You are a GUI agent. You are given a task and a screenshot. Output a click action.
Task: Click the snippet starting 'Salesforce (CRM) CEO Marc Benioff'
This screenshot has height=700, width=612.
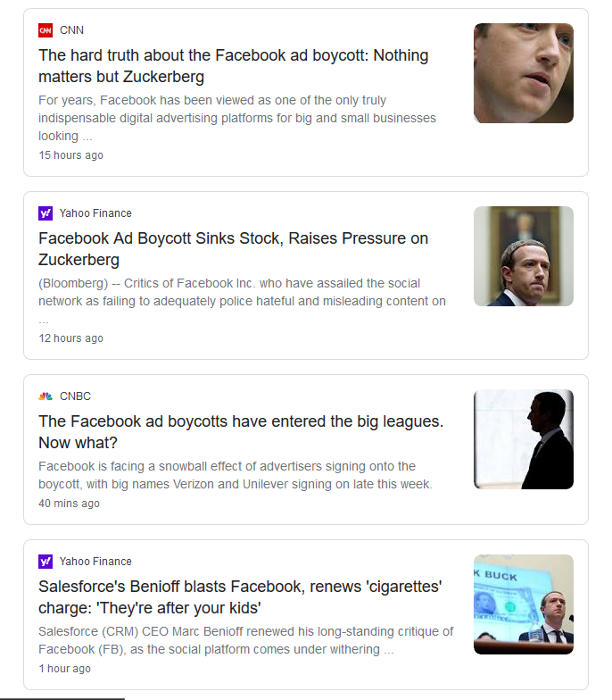click(x=245, y=640)
